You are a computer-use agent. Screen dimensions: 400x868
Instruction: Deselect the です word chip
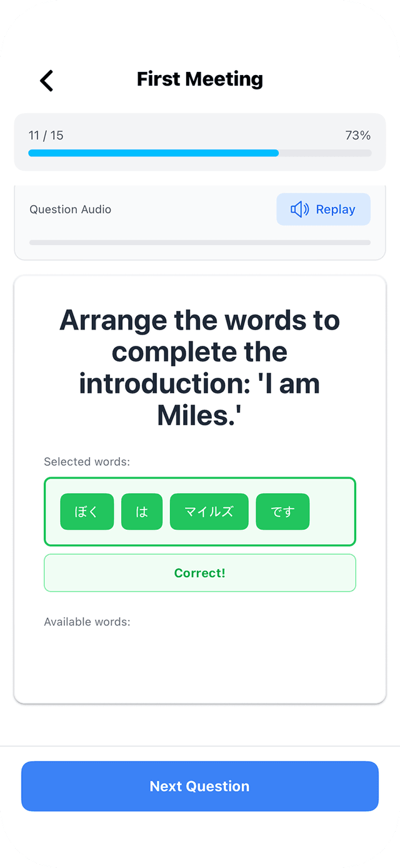(x=282, y=512)
